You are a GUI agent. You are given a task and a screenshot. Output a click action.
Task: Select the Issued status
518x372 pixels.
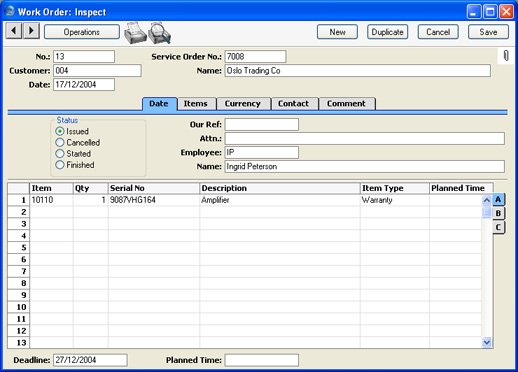pyautogui.click(x=60, y=131)
